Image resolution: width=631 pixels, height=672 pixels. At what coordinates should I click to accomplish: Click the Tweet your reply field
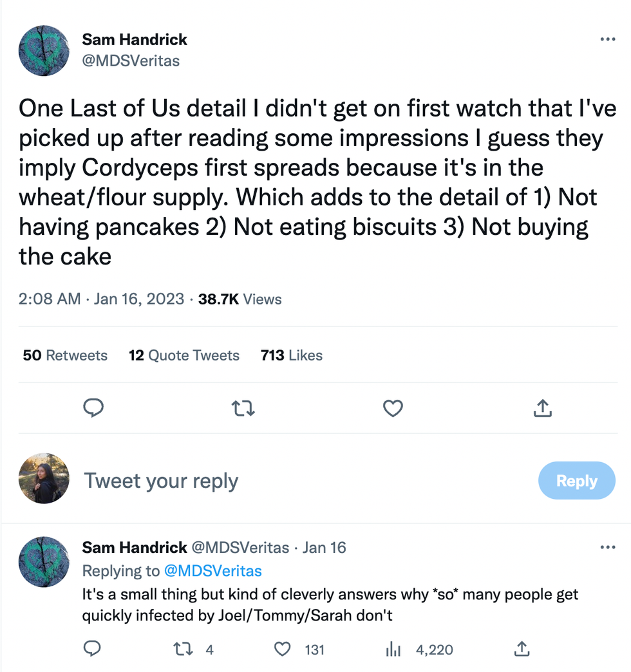(161, 481)
